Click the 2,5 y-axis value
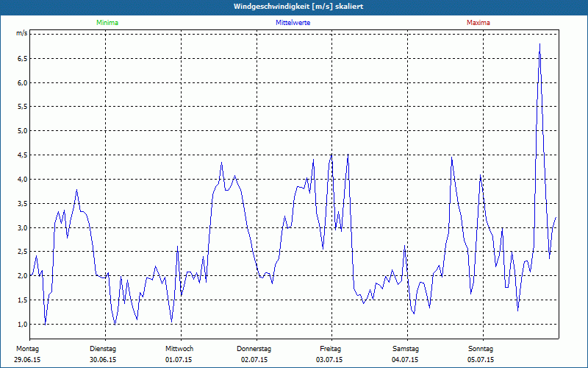Screen dimensions: 588x368 click(23, 252)
